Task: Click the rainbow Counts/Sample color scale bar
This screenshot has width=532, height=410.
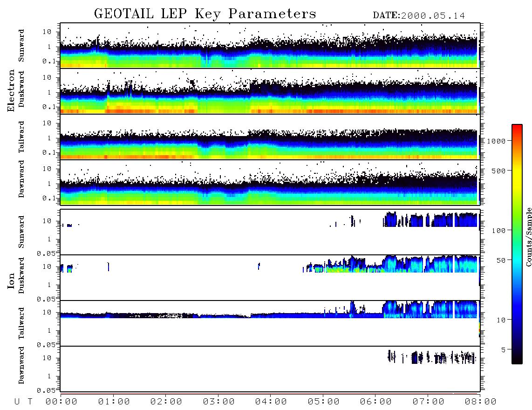Action: click(x=517, y=244)
